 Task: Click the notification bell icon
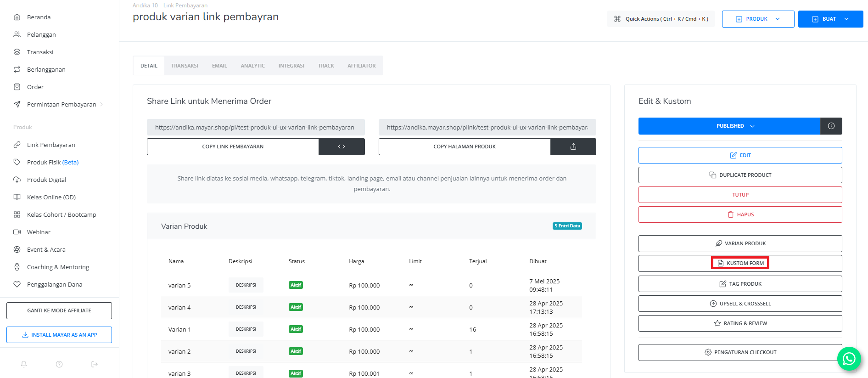tap(24, 364)
